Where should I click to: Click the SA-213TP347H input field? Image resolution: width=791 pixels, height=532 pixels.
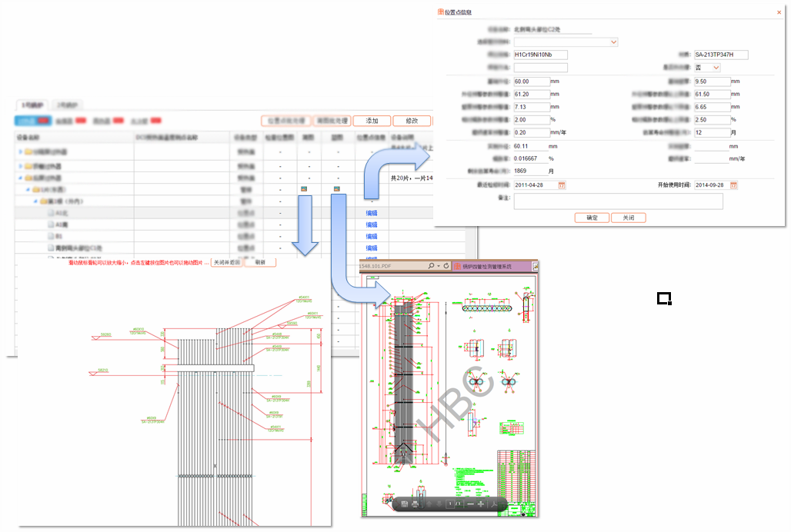tap(721, 55)
